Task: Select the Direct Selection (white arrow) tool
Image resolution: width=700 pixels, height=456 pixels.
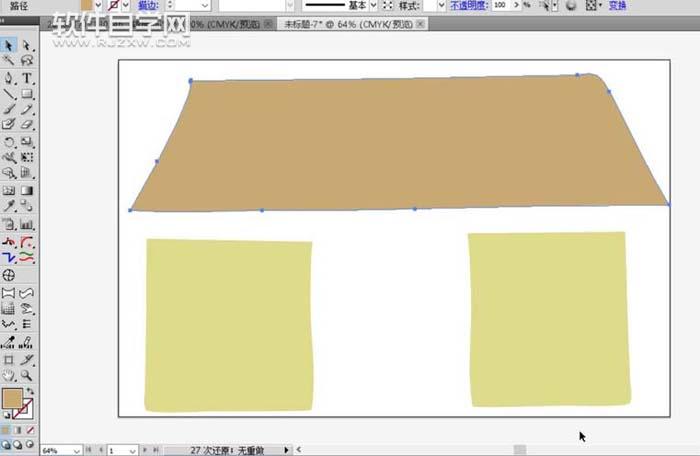Action: click(27, 46)
